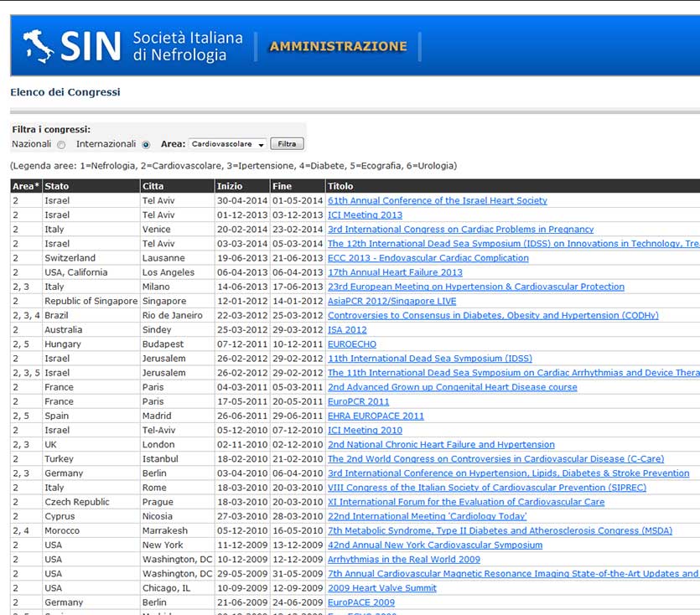
Task: Click the Citta column header
Action: point(177,186)
